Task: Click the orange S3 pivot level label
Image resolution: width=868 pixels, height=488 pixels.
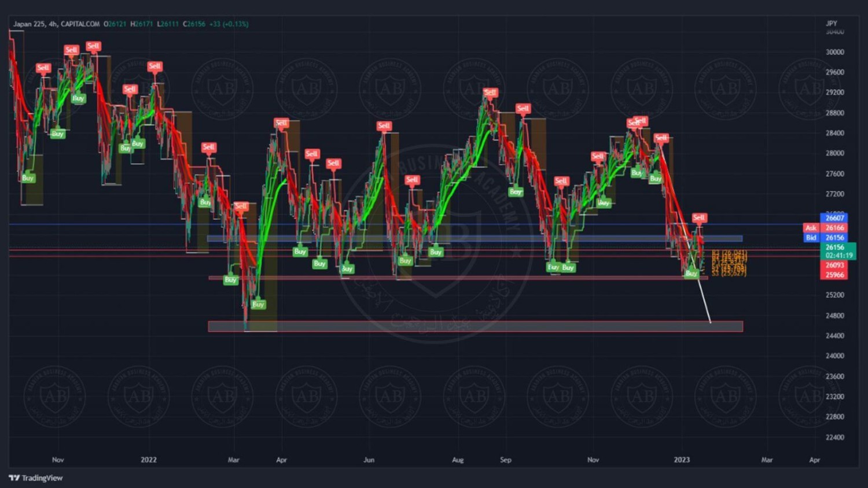Action: point(729,273)
